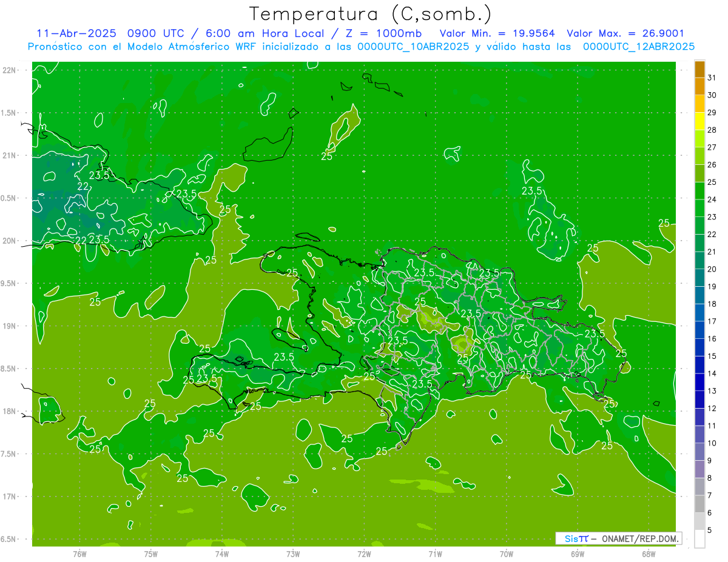Click the "0.5N" latitude axis label

click(9, 198)
